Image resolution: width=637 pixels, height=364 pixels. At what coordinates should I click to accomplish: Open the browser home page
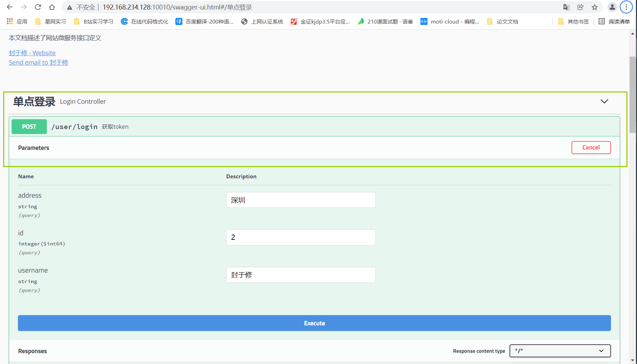(x=52, y=7)
